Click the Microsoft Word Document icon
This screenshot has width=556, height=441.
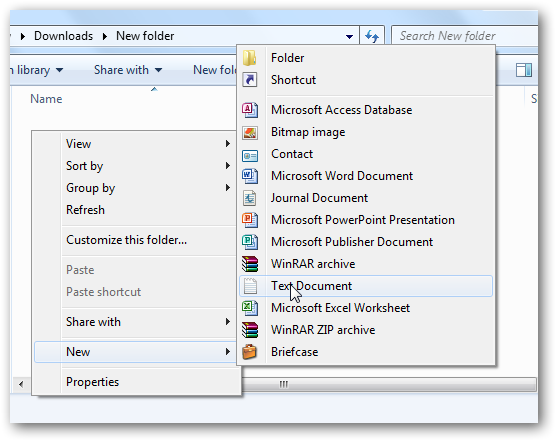click(x=250, y=176)
